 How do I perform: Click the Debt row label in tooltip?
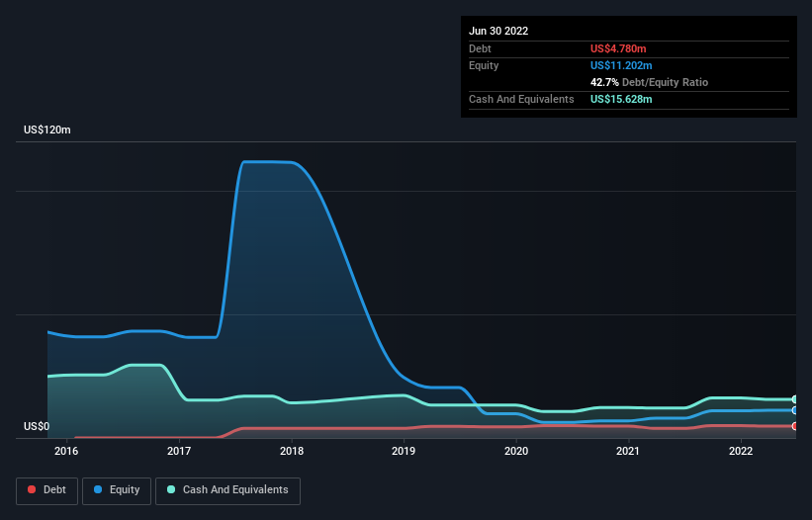coord(480,48)
